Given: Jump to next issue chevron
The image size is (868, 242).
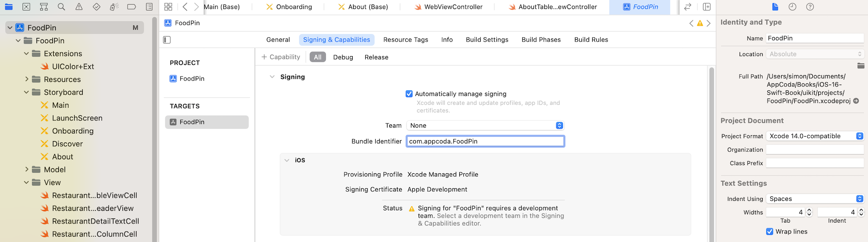Looking at the screenshot, I should [708, 23].
